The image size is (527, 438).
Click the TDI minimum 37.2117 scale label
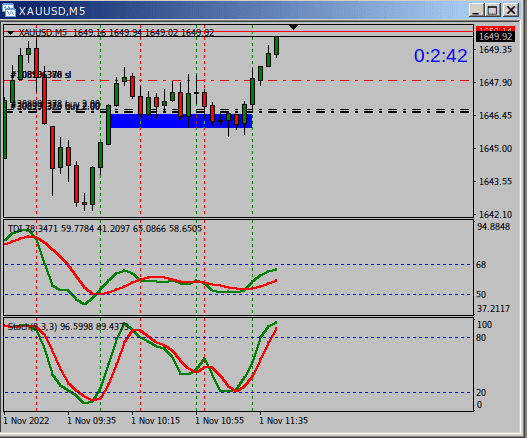(493, 309)
